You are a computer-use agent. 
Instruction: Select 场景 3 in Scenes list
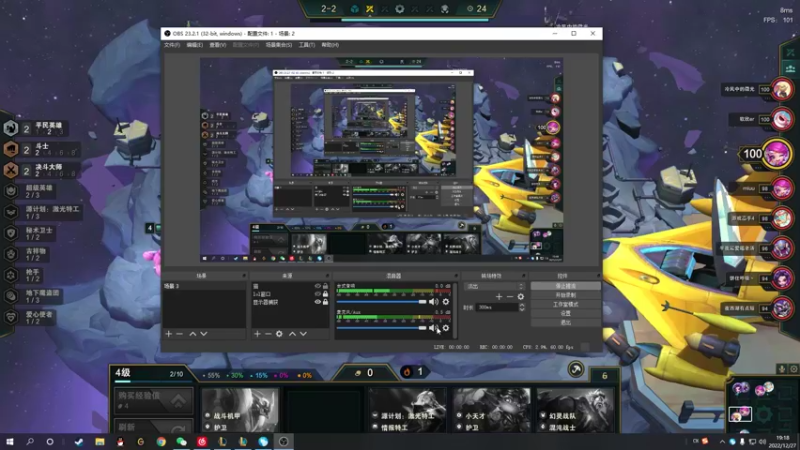coord(204,286)
